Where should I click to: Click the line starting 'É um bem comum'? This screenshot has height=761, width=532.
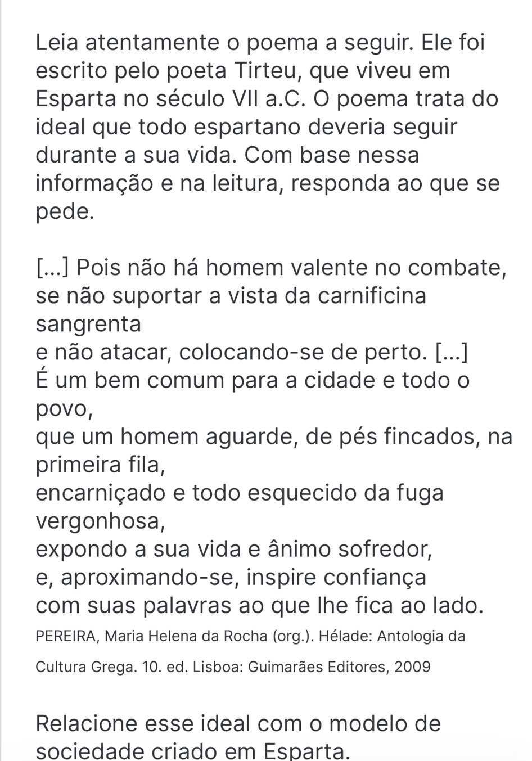click(252, 380)
